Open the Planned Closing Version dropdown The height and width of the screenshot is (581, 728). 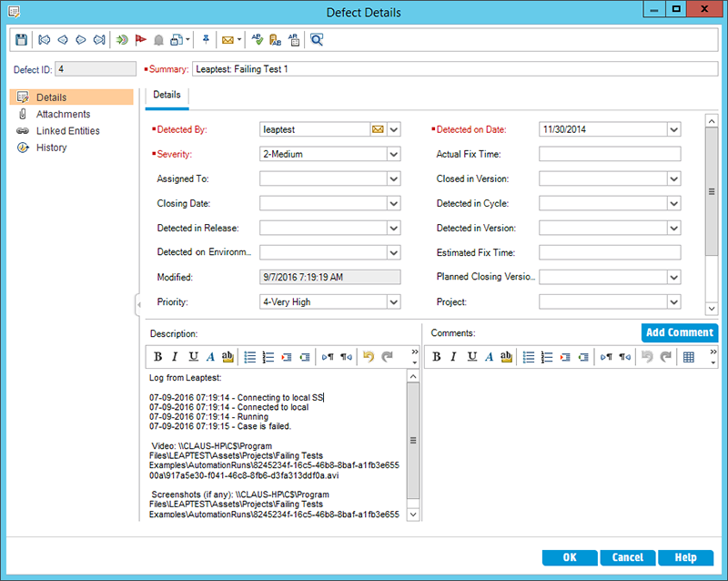point(674,277)
